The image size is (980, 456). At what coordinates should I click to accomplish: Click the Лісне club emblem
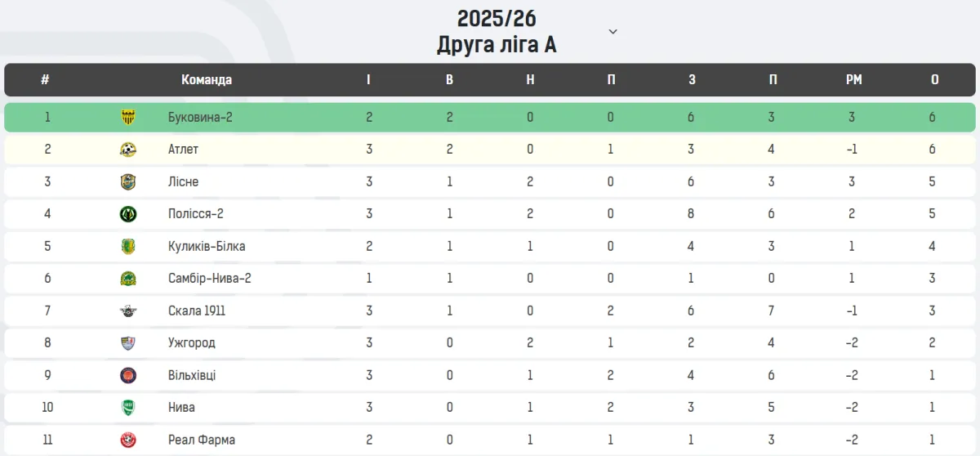tap(128, 181)
